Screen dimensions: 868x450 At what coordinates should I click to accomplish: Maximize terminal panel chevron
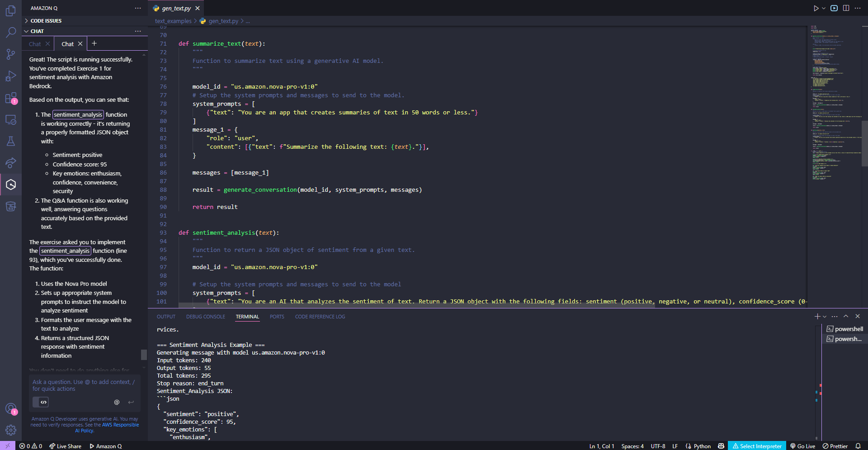pos(846,317)
